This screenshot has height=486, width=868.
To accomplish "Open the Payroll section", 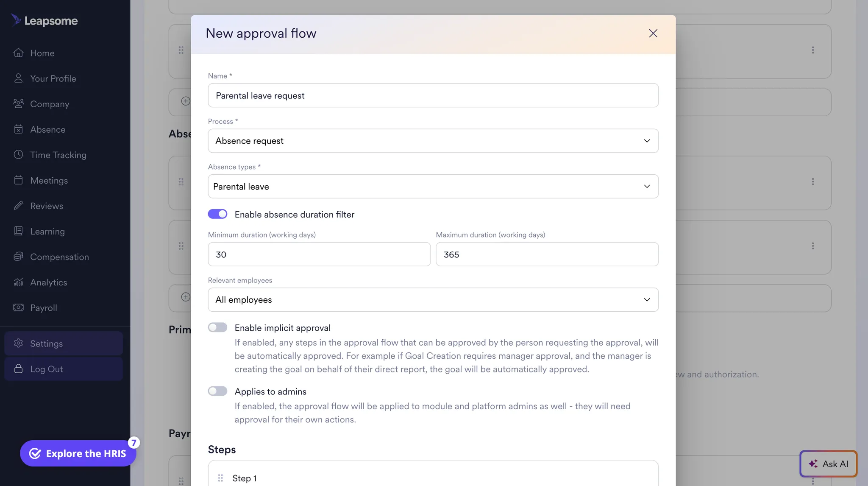I will click(x=44, y=307).
